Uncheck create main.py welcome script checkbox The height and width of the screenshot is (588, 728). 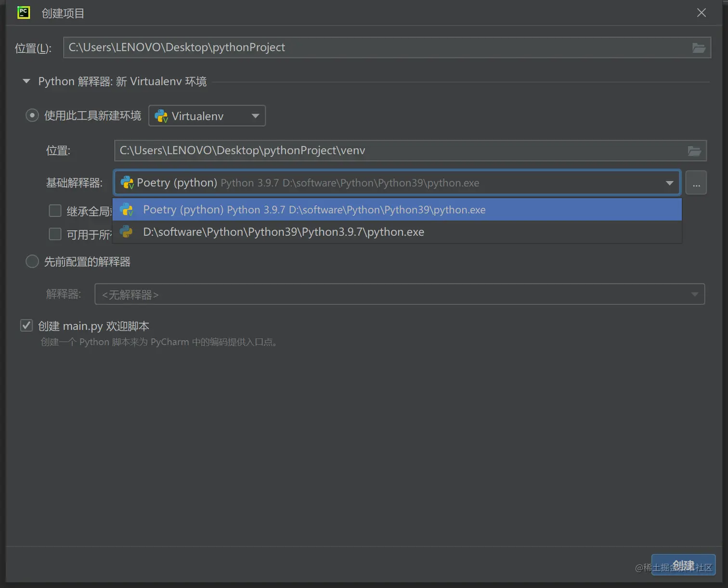[26, 326]
